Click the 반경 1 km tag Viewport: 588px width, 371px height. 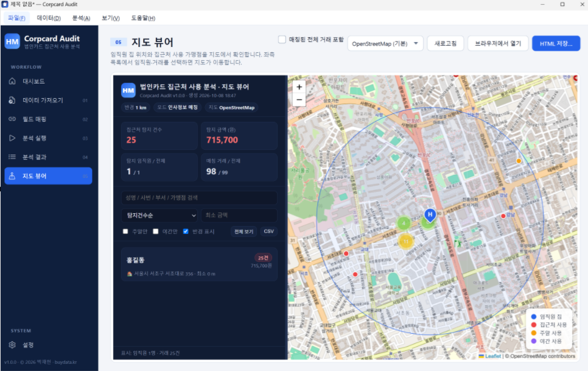pos(135,108)
